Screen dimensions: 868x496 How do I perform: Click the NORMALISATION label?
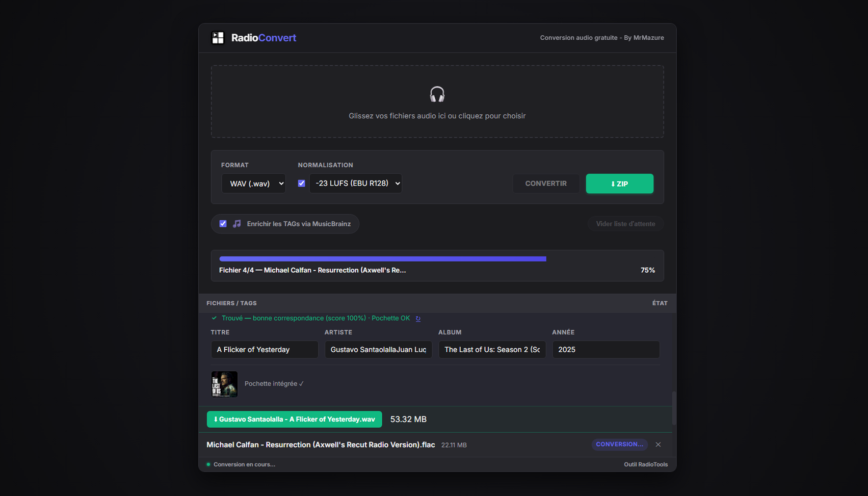tap(326, 165)
